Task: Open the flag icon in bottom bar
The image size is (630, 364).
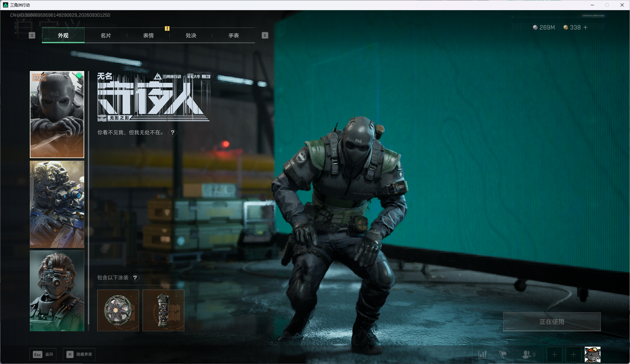Action: [x=502, y=355]
